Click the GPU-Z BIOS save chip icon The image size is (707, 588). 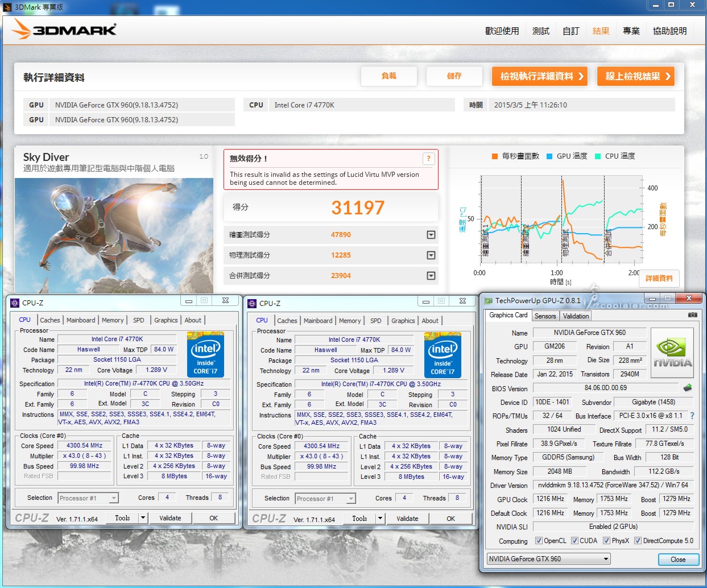688,388
